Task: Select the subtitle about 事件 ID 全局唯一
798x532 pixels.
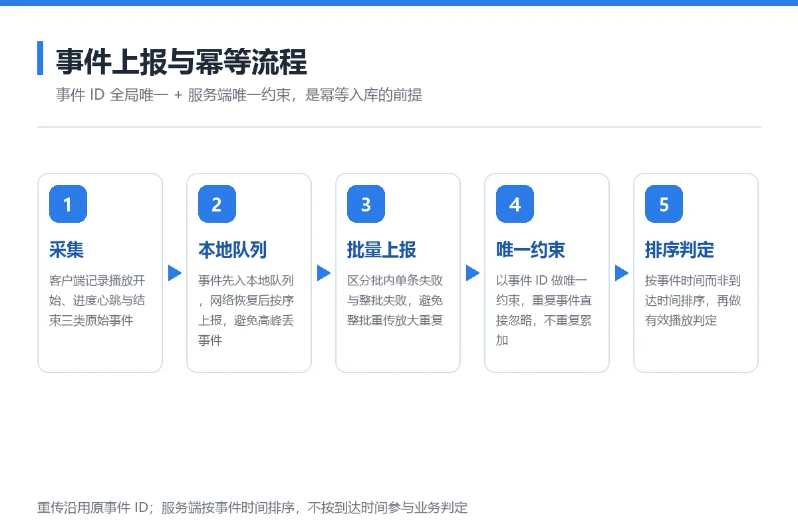Action: tap(239, 95)
